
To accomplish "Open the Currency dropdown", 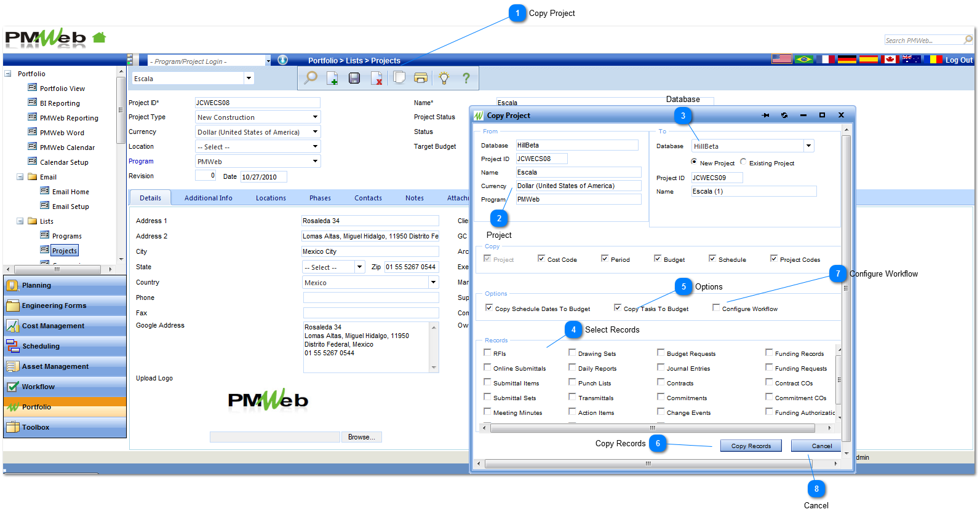I will click(315, 132).
